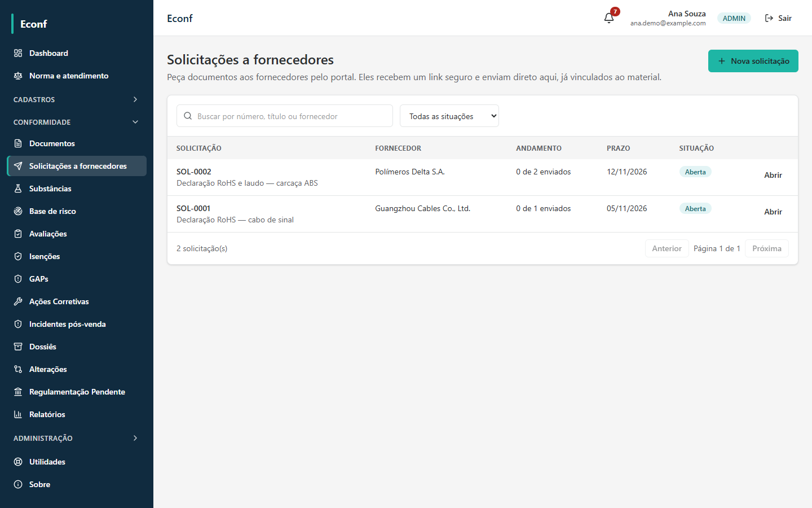Image resolution: width=812 pixels, height=508 pixels.
Task: Click the Nova solicitação button
Action: [753, 61]
